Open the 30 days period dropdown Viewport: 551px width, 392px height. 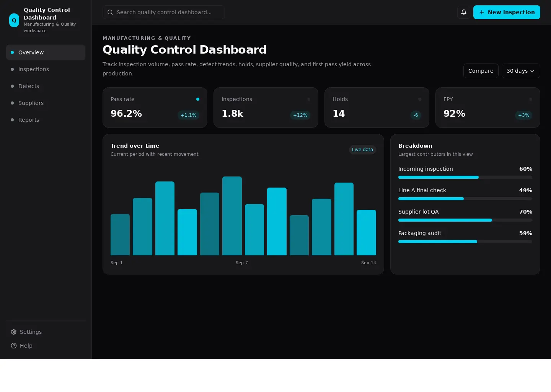point(521,71)
